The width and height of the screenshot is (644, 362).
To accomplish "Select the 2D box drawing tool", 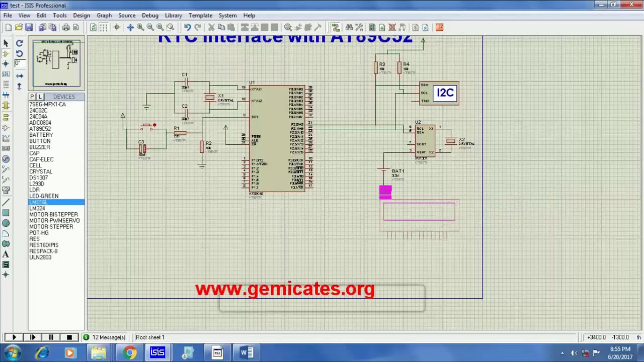I will [6, 213].
